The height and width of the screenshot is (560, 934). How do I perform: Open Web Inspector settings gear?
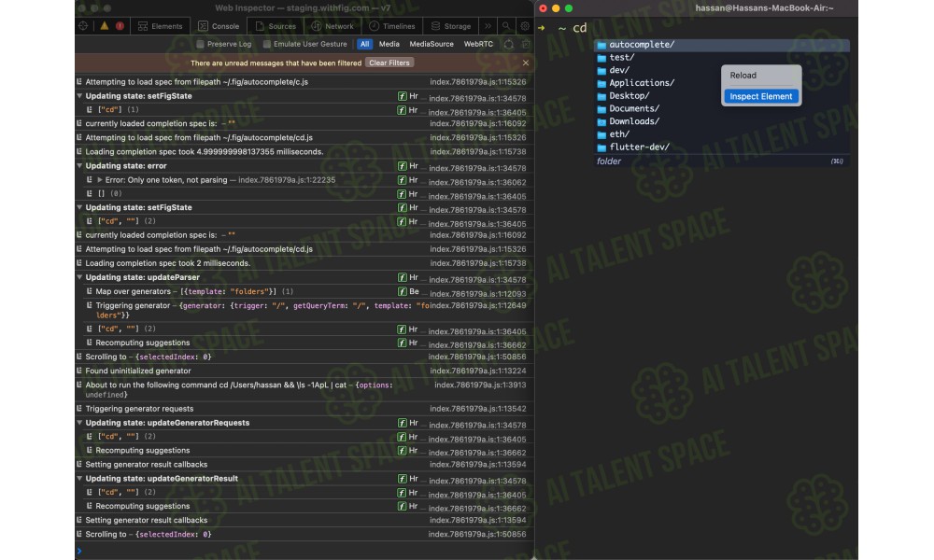coord(525,25)
